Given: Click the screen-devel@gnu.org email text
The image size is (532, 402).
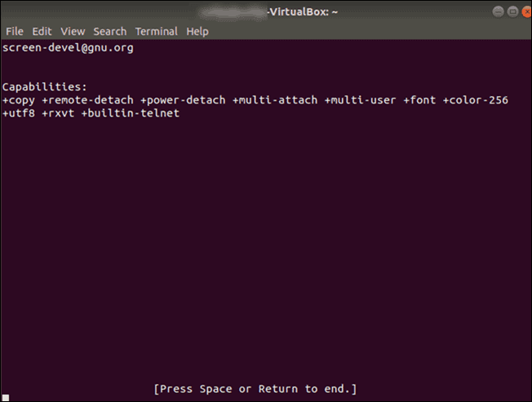Looking at the screenshot, I should 68,48.
